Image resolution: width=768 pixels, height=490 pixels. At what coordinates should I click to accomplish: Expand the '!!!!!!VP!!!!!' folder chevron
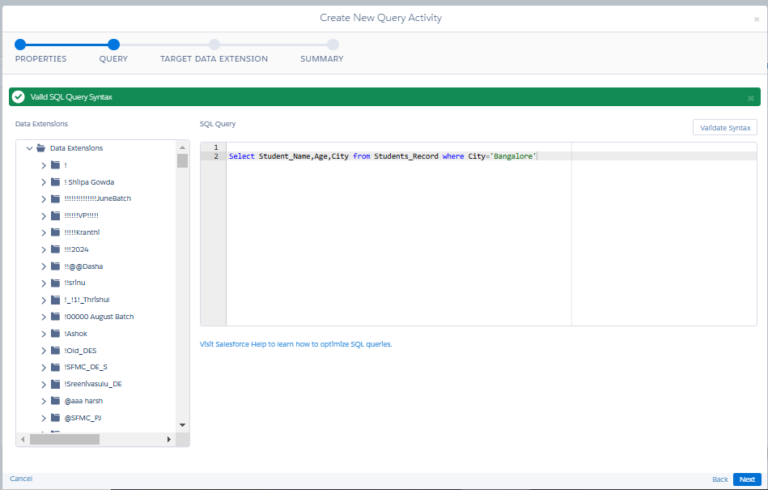[x=44, y=216]
